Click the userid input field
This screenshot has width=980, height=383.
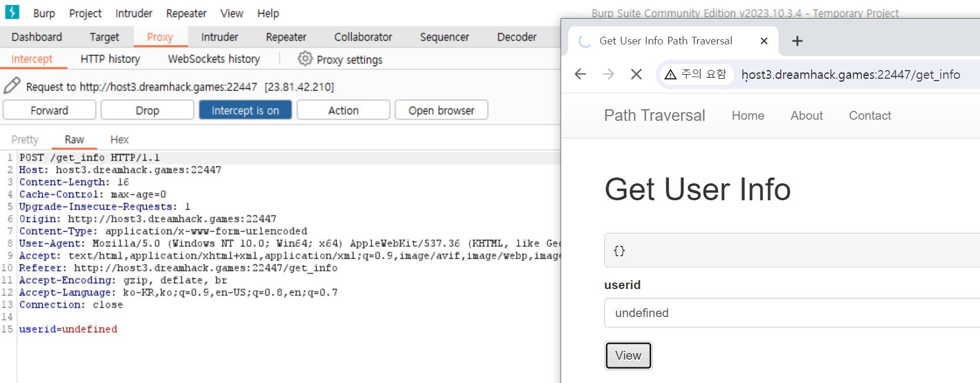tap(792, 313)
